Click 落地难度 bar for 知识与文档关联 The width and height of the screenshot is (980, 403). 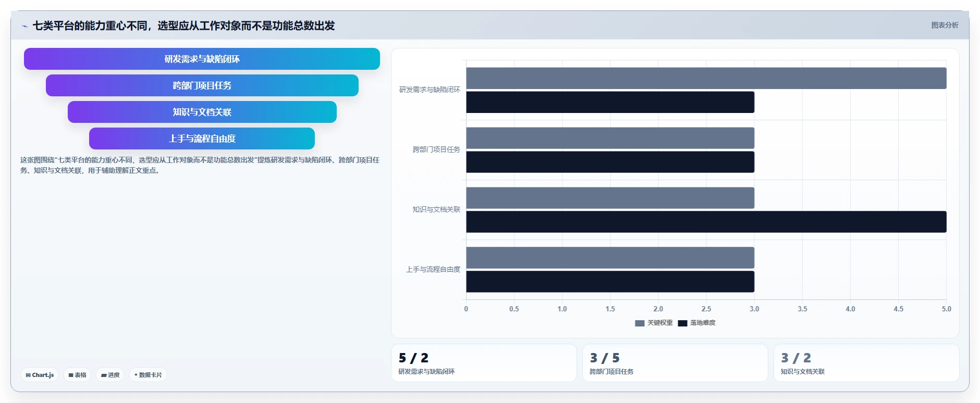tap(706, 222)
